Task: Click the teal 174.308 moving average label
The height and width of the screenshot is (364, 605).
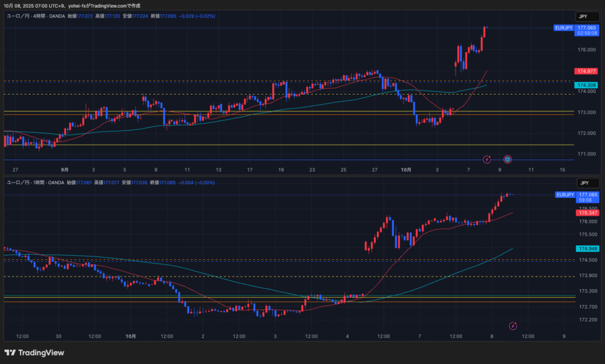Action: pyautogui.click(x=587, y=85)
